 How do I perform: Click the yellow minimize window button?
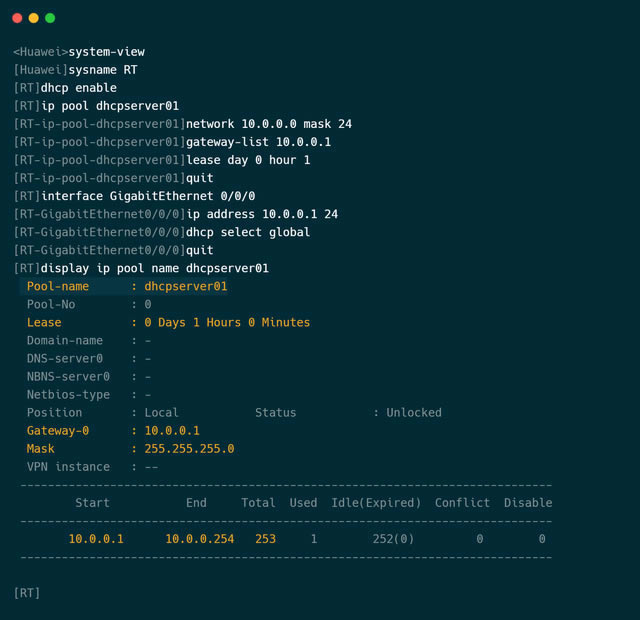click(33, 18)
